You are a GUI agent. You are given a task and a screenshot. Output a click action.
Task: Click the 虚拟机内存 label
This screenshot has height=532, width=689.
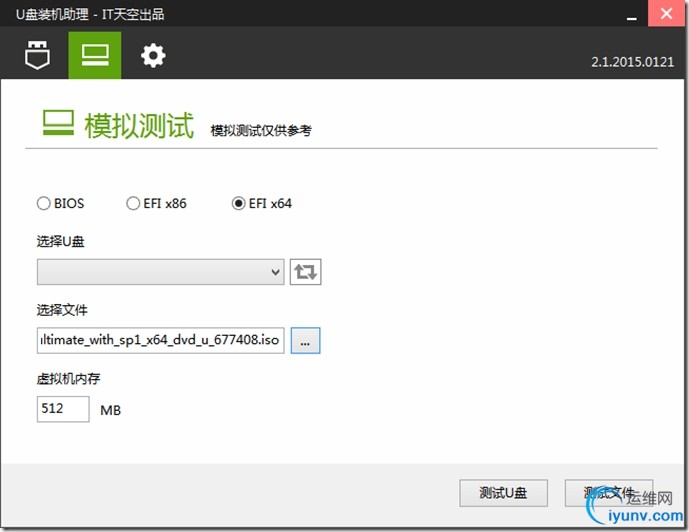coord(68,379)
